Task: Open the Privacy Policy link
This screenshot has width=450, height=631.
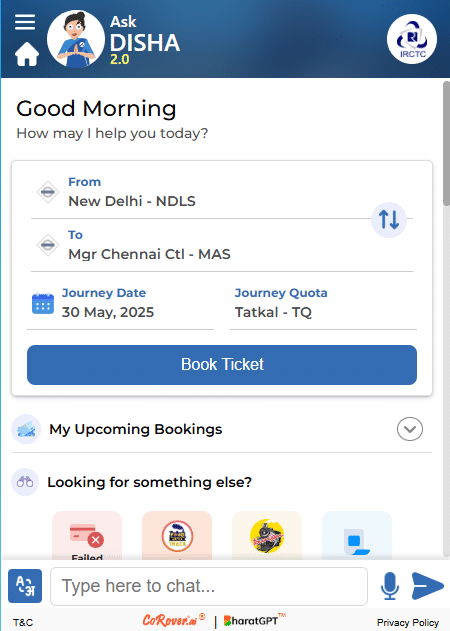Action: point(408,623)
